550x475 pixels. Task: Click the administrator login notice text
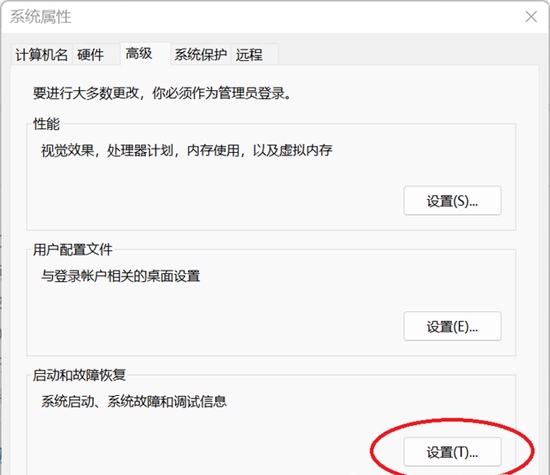coord(162,93)
